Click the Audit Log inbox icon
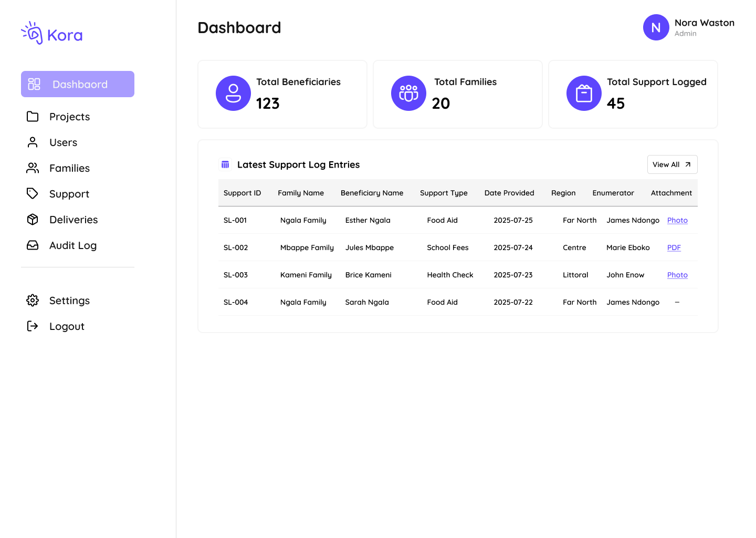The height and width of the screenshot is (538, 756). pos(33,245)
